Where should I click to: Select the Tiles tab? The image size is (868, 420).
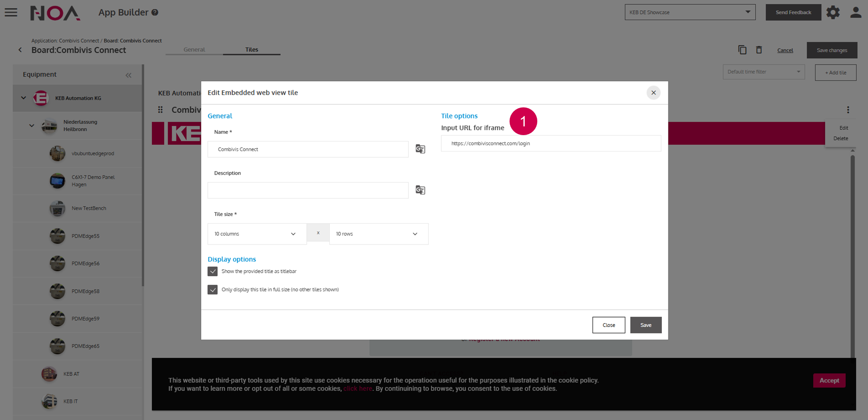(252, 50)
